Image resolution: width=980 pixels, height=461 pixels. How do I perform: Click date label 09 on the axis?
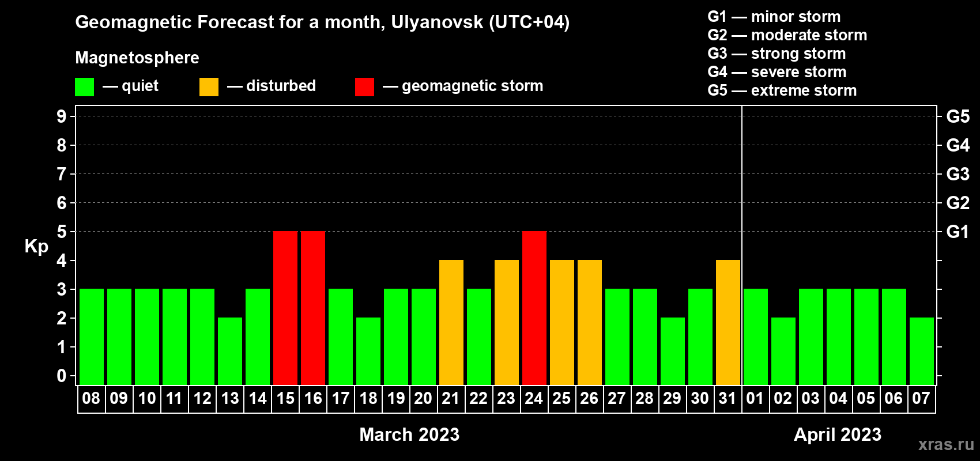tap(119, 399)
